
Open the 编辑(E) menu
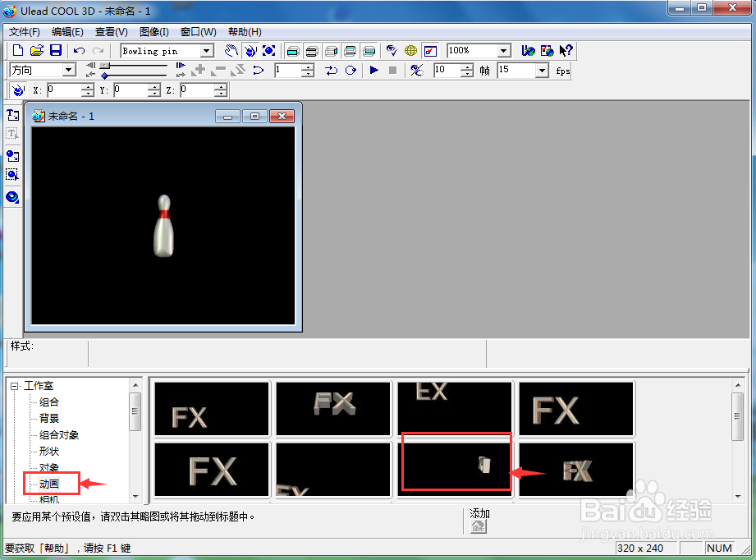pyautogui.click(x=67, y=32)
